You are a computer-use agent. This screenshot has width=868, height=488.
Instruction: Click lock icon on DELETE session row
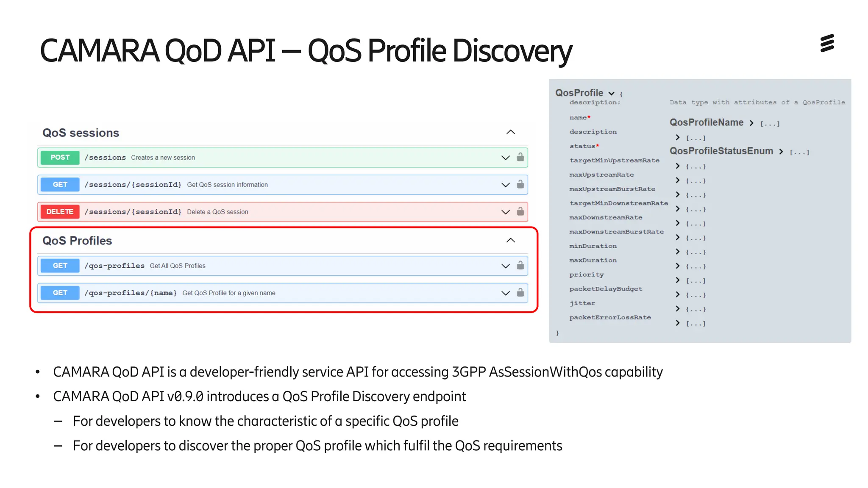(520, 211)
